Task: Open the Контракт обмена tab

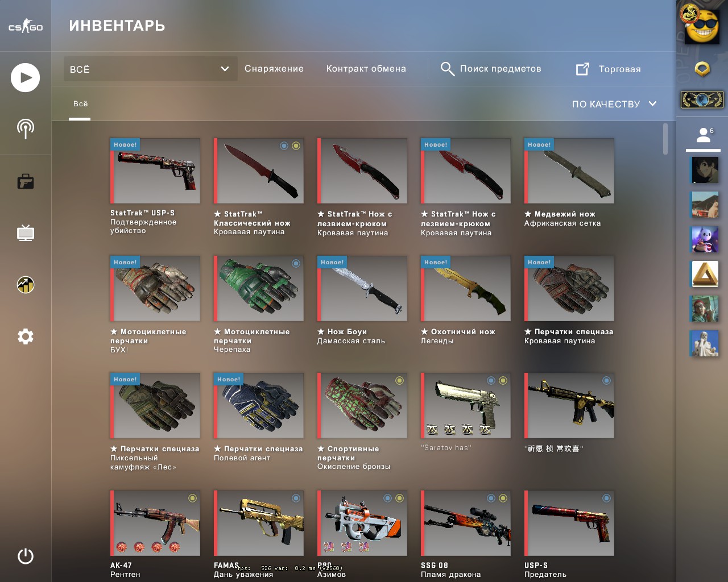Action: coord(366,69)
